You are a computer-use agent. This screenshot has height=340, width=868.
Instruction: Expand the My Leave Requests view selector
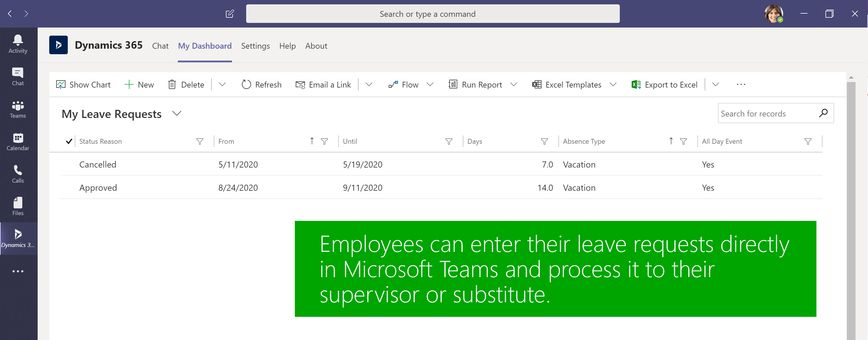pos(177,113)
